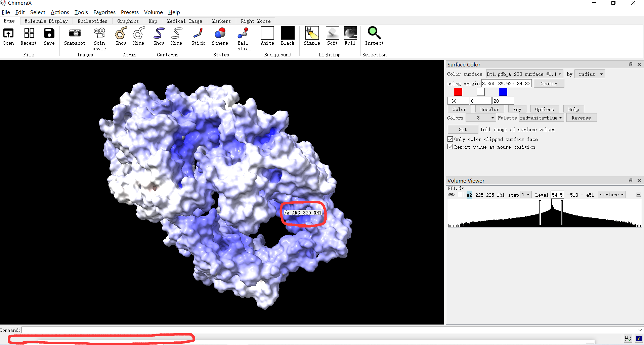Apply Sphere style to atoms
Screen dimensions: 644x345
pyautogui.click(x=220, y=34)
